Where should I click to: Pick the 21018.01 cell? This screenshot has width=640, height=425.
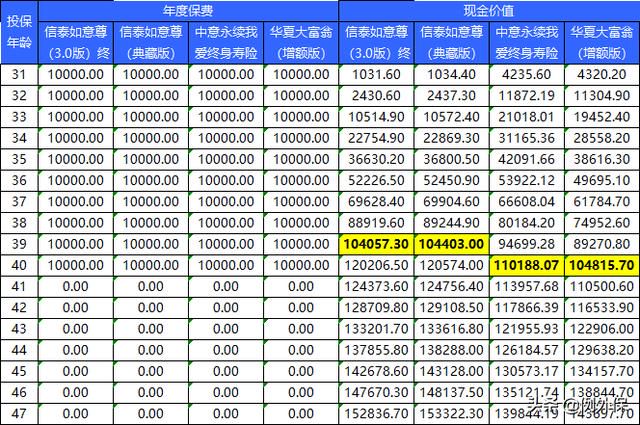(x=527, y=117)
